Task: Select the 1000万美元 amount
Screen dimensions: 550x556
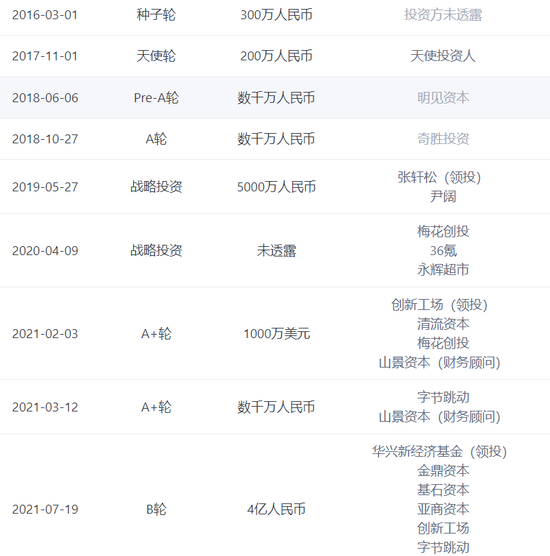Action: click(276, 334)
